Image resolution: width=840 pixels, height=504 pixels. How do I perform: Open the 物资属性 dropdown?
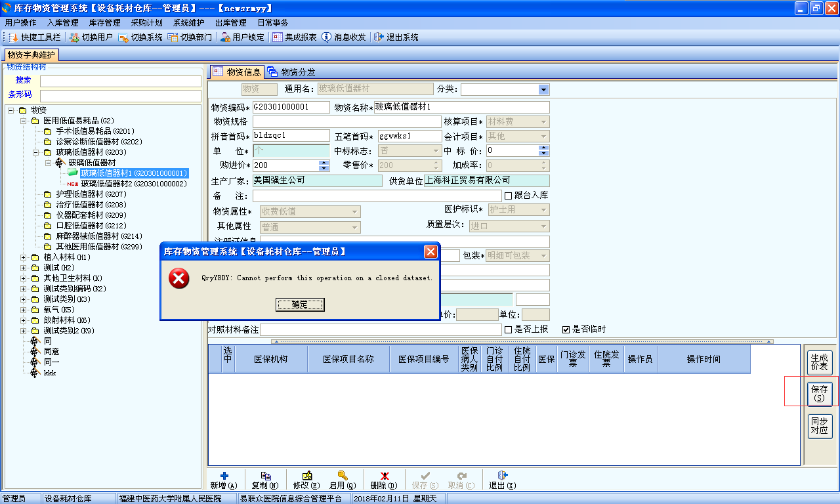355,211
